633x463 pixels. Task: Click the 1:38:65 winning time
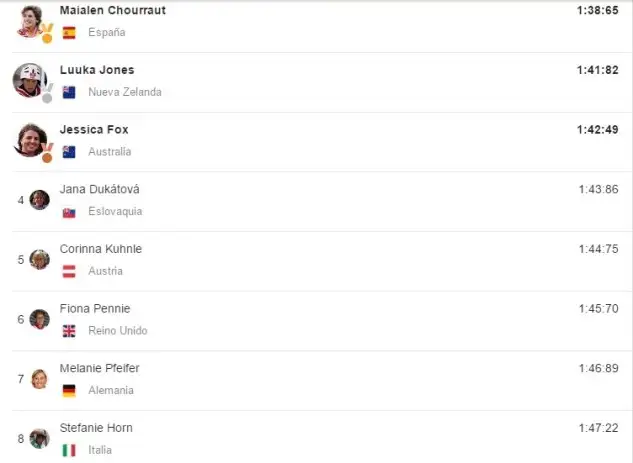point(597,10)
